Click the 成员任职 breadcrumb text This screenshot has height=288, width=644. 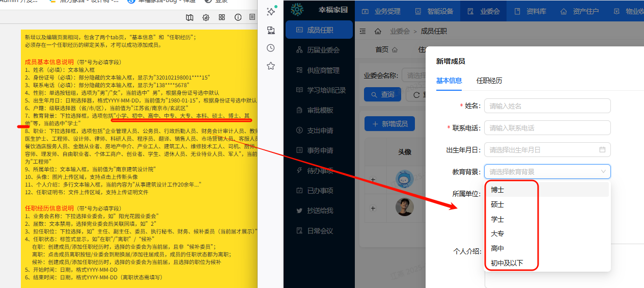434,31
